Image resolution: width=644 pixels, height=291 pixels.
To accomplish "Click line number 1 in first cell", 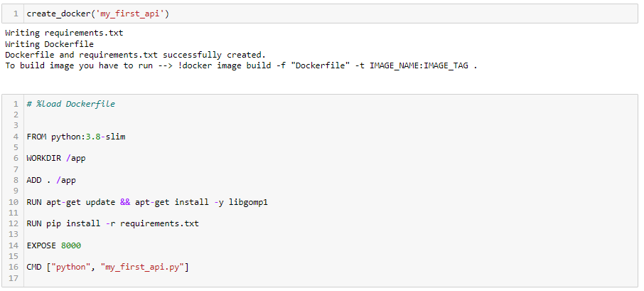I will pos(16,14).
